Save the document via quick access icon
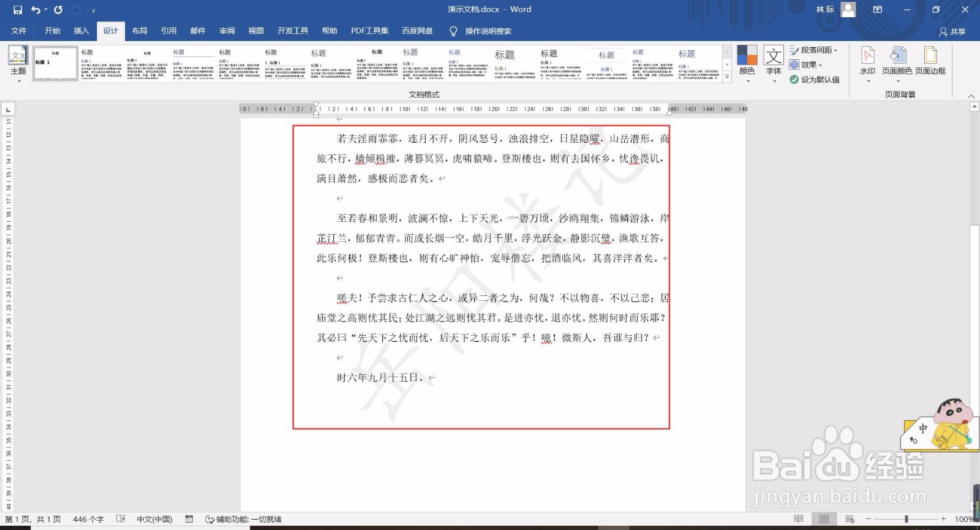980x530 pixels. coord(18,10)
